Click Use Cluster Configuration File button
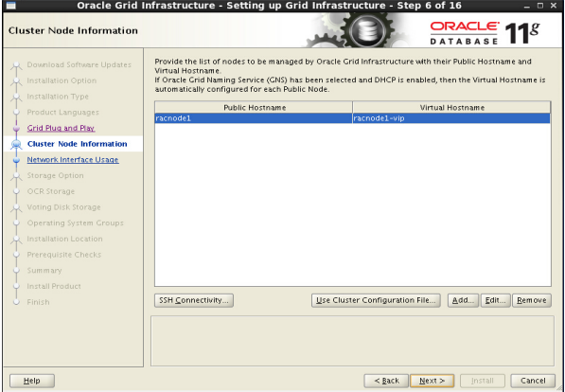Screen dimensions: 565x392 click(x=376, y=300)
